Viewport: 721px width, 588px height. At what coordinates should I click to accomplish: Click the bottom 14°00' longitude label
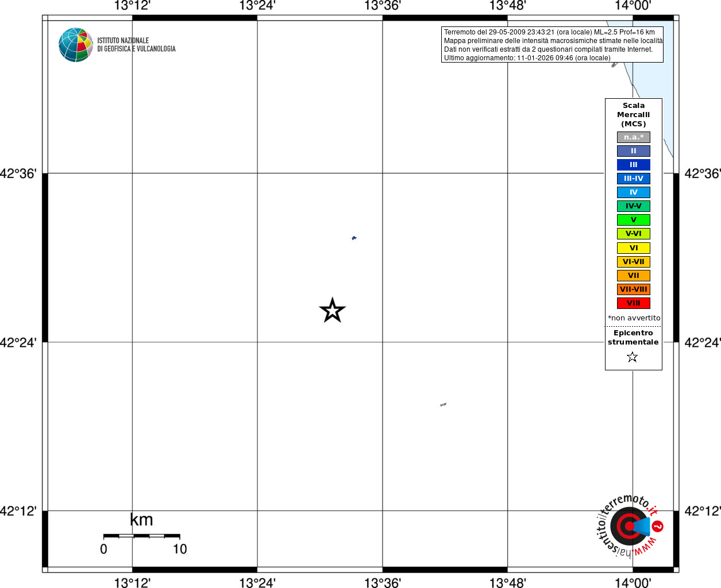point(633,583)
